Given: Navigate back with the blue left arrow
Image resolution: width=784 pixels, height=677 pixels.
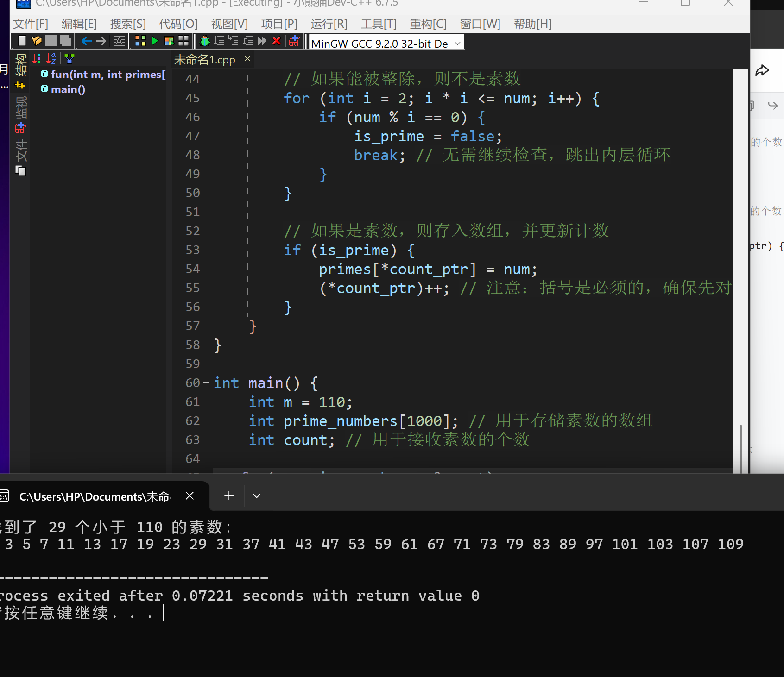Looking at the screenshot, I should coord(86,41).
